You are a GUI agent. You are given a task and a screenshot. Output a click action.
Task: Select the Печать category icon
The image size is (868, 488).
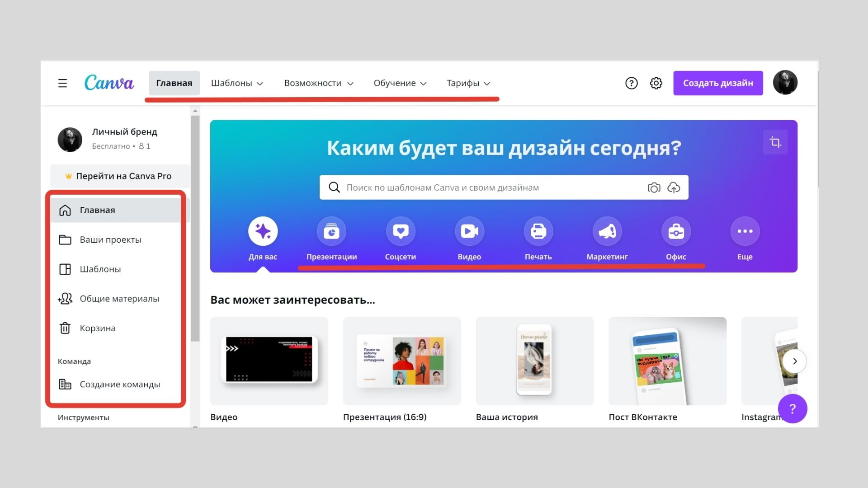pyautogui.click(x=538, y=231)
